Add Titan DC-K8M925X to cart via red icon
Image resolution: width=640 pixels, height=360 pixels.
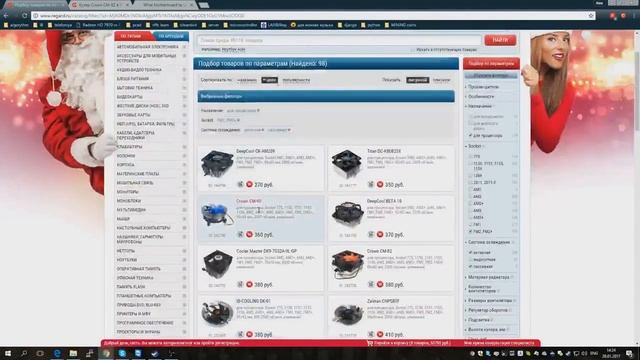tap(380, 184)
